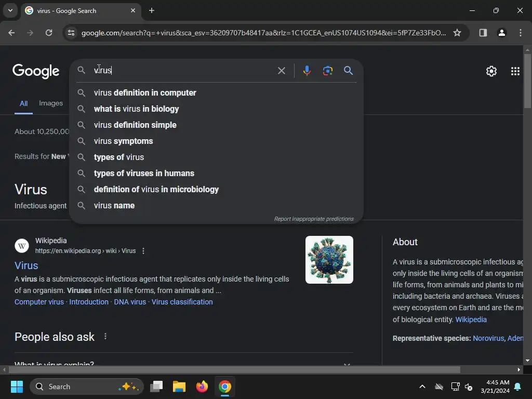Open Windows Start menu
532x399 pixels.
click(17, 387)
